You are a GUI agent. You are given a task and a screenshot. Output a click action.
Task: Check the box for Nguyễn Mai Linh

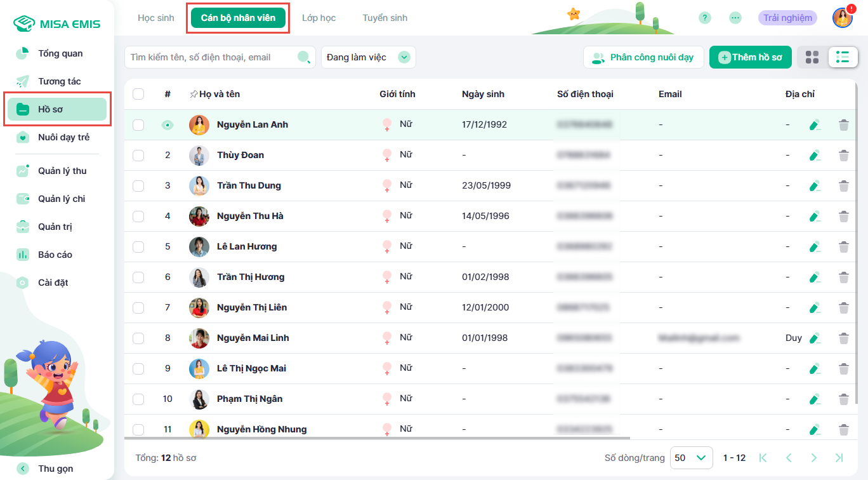[x=138, y=338]
